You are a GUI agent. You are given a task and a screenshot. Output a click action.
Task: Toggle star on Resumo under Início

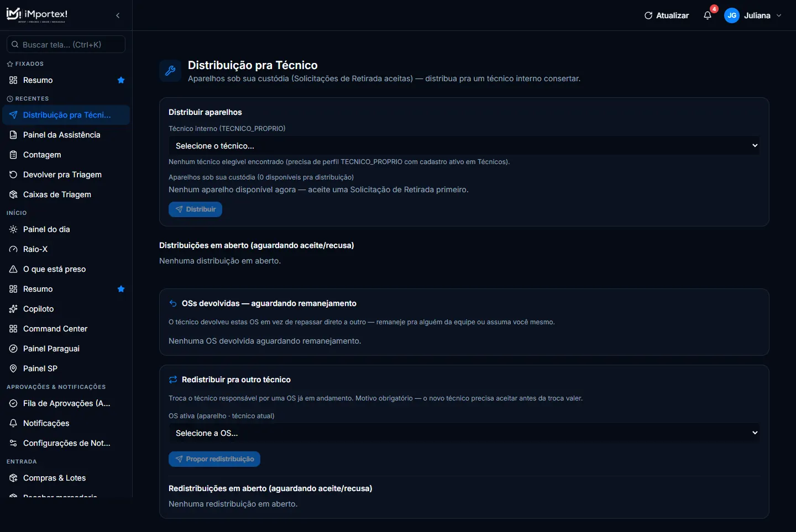121,289
